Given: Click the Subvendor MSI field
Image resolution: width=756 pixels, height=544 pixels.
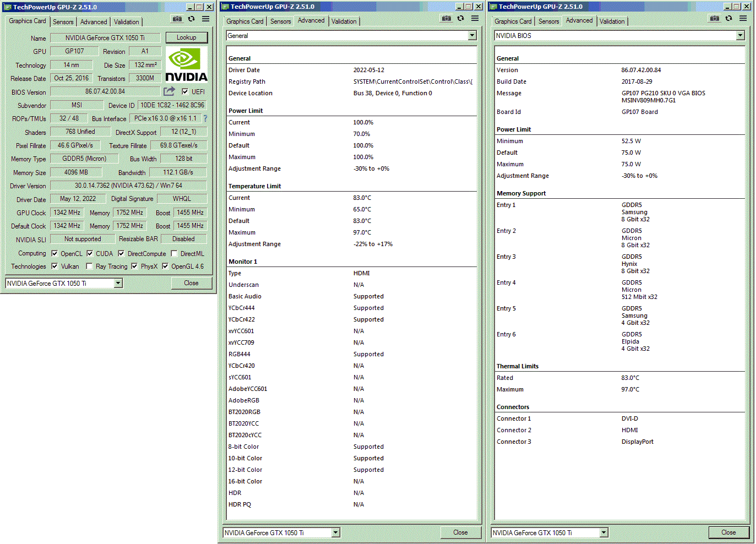Looking at the screenshot, I should tap(77, 105).
